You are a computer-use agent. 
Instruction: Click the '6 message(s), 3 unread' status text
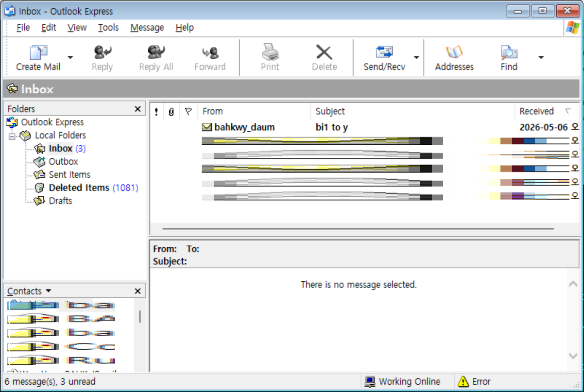(x=50, y=382)
